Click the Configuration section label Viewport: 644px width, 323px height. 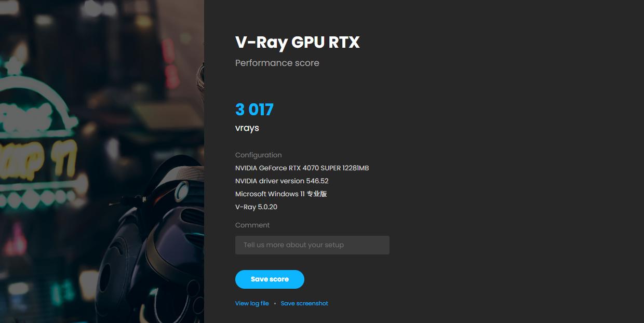(259, 155)
